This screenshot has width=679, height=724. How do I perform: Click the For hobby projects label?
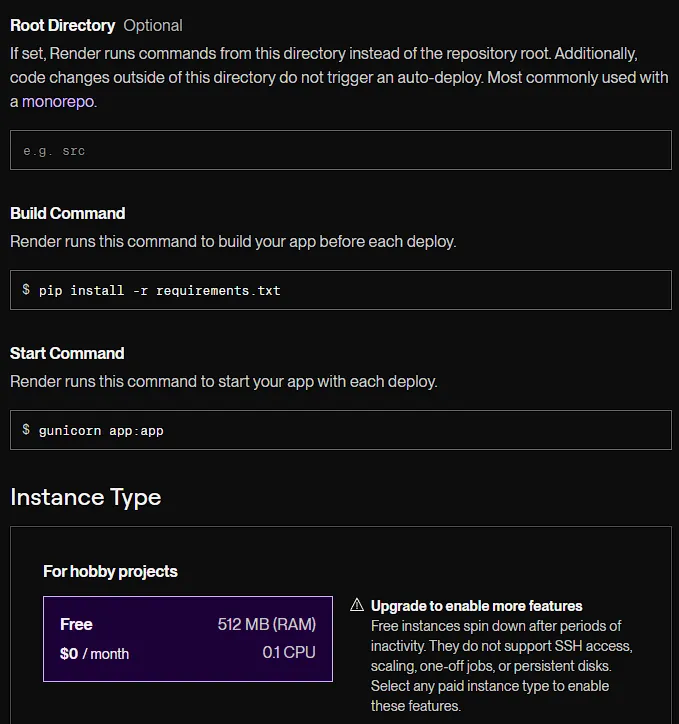tap(110, 571)
